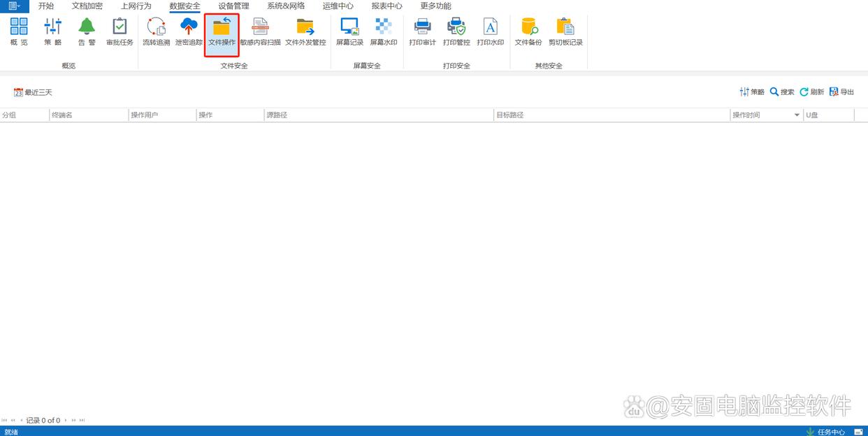Switch to the 开始 tab
The image size is (868, 436).
click(x=46, y=6)
